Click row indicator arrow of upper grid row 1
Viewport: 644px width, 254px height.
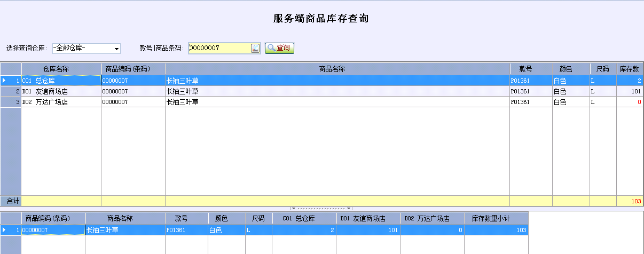point(5,81)
